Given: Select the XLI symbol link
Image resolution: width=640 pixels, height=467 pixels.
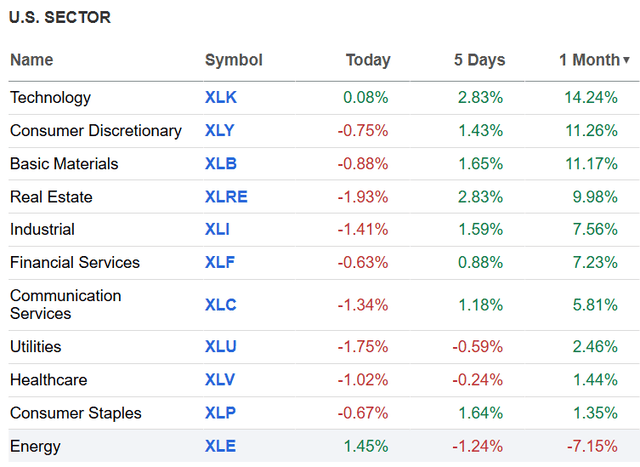Looking at the screenshot, I should click(x=217, y=230).
